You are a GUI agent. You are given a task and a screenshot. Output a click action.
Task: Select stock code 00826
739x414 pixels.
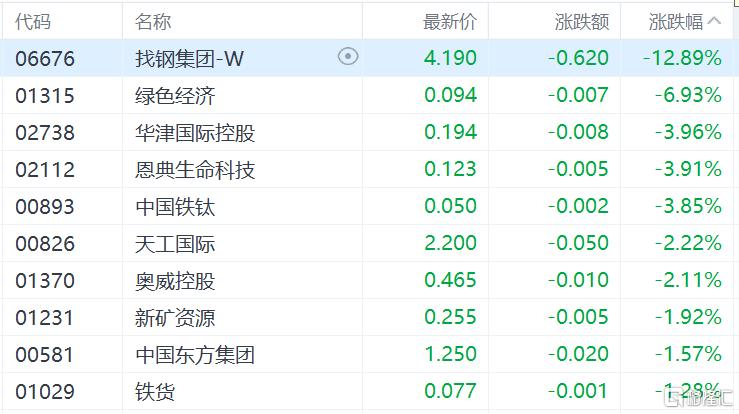(x=45, y=244)
